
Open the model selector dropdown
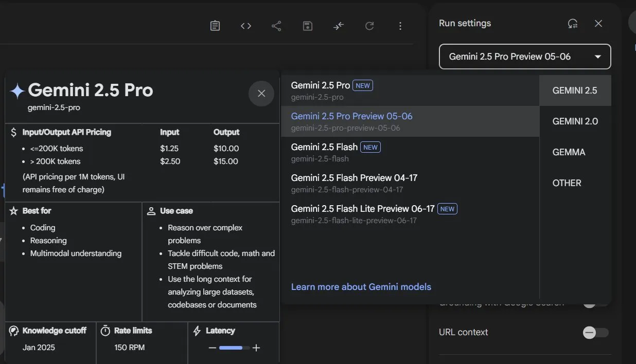click(x=525, y=57)
